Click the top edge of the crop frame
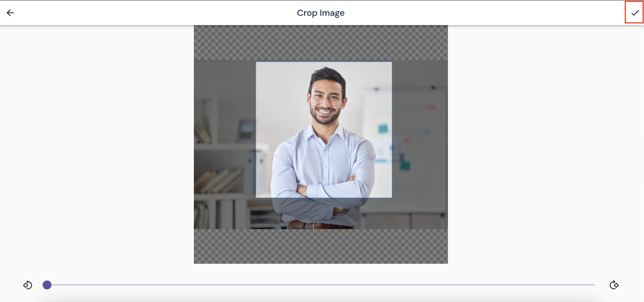This screenshot has width=644, height=302. click(324, 62)
